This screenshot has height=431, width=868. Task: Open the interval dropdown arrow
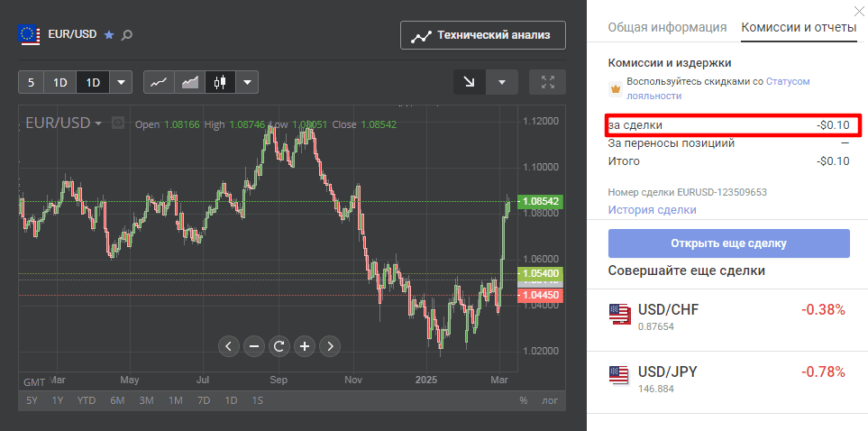pos(121,83)
